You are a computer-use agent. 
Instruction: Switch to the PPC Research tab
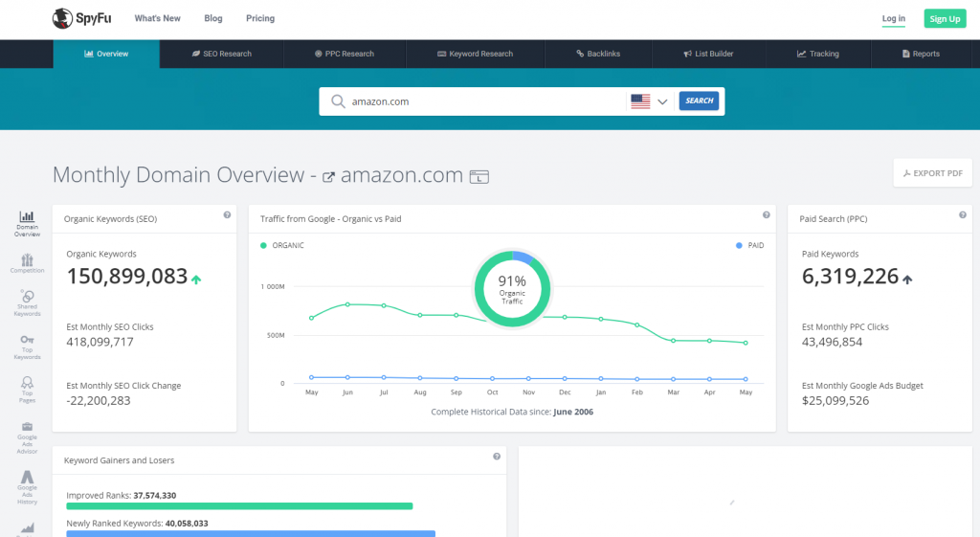(345, 54)
